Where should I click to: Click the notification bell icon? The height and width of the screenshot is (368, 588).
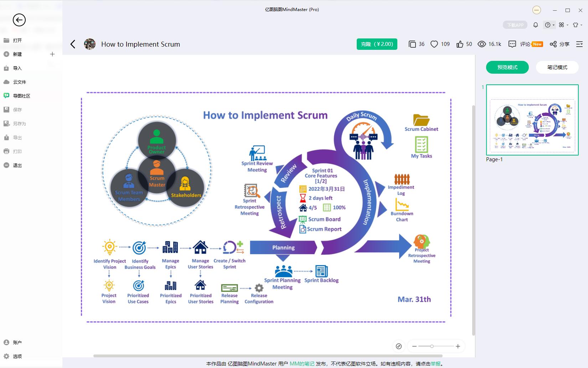point(536,25)
